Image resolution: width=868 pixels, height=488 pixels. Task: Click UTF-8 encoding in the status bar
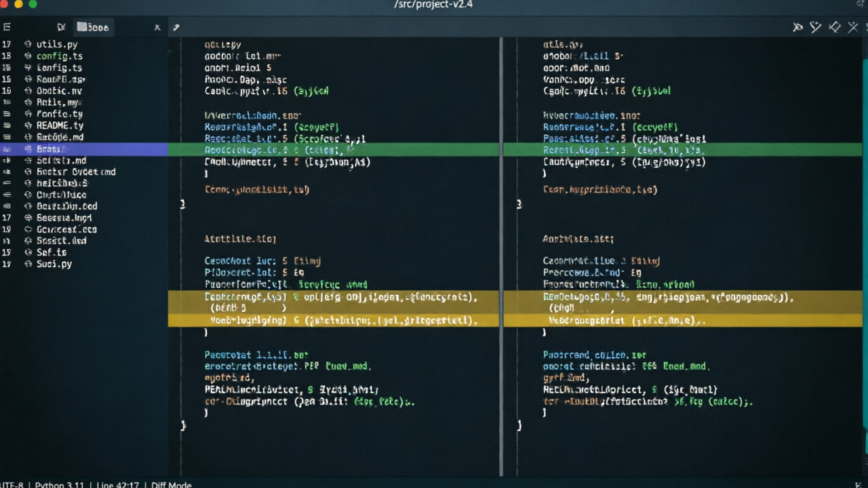[x=12, y=485]
